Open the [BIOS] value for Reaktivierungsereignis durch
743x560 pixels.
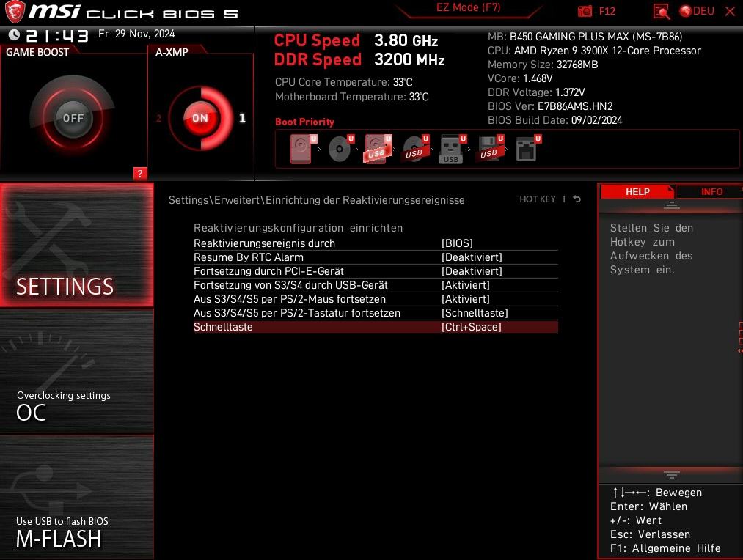[x=457, y=243]
